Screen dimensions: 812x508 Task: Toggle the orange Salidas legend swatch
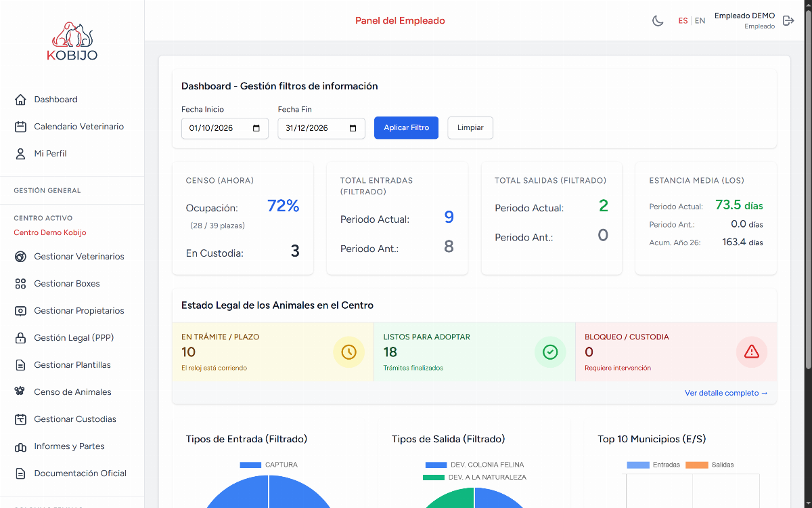[696, 465]
